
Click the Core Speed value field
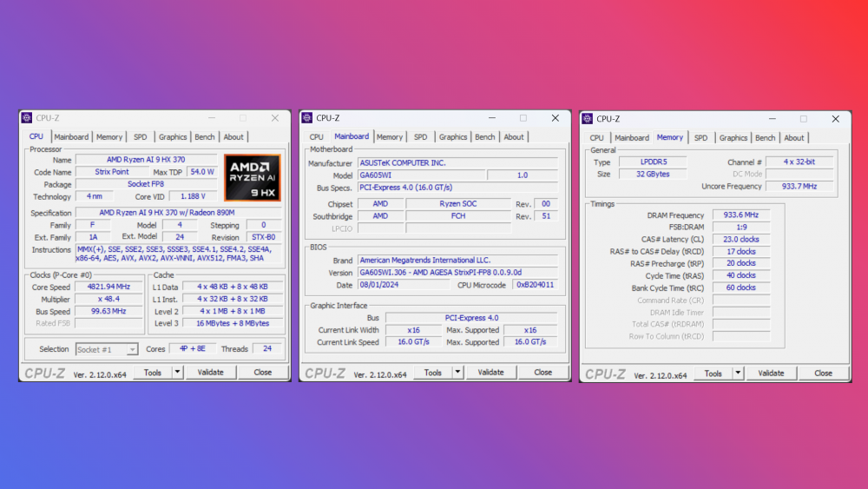click(x=109, y=287)
